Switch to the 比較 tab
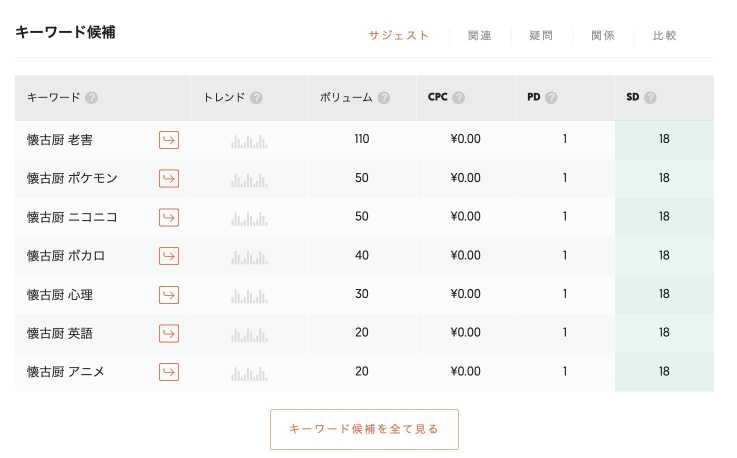 [x=665, y=35]
